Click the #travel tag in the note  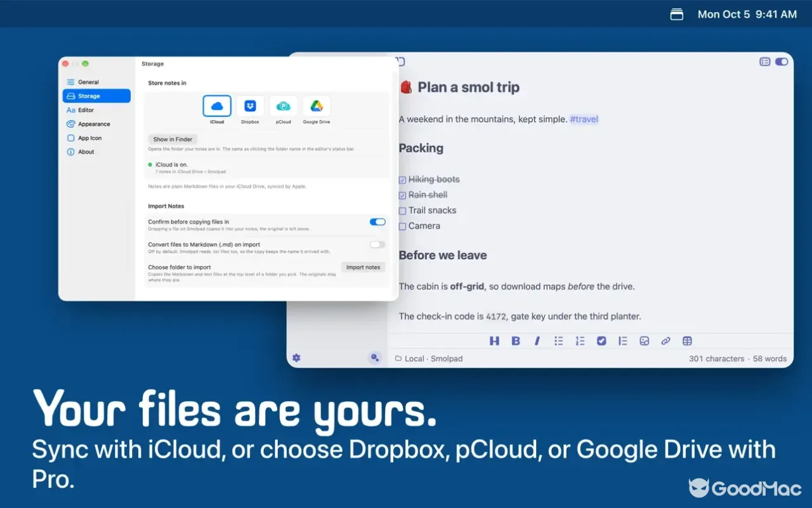coord(584,119)
